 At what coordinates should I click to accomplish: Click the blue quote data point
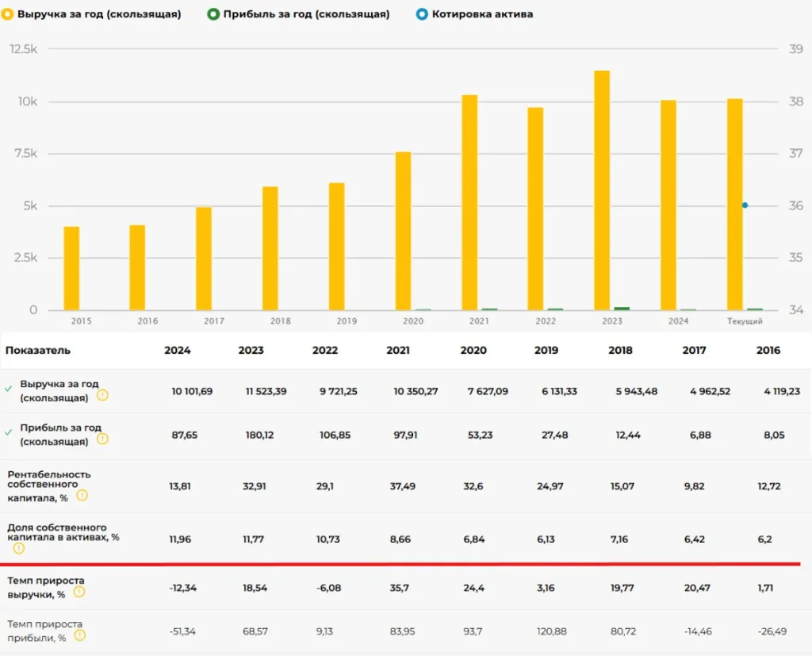(x=745, y=205)
